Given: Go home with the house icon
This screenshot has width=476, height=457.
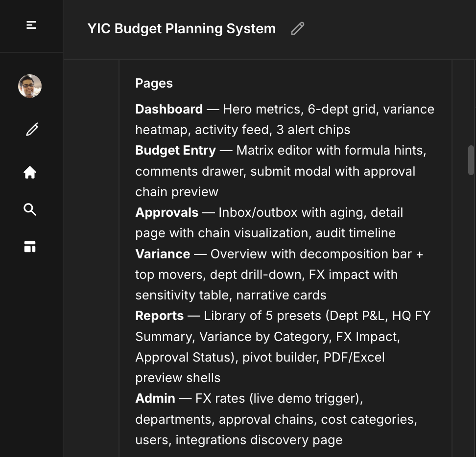Looking at the screenshot, I should [30, 172].
